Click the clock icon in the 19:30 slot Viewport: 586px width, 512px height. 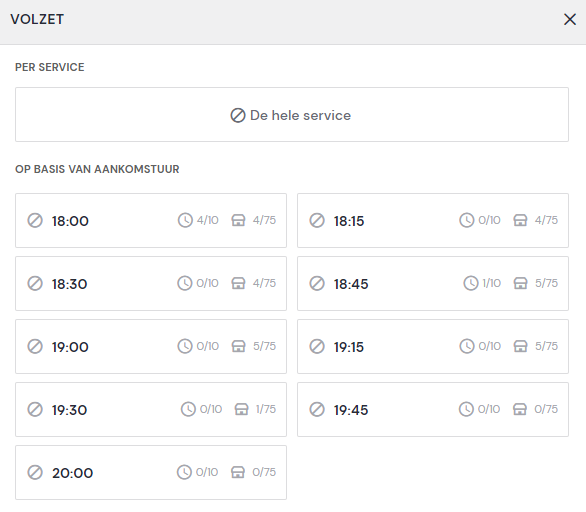click(188, 409)
